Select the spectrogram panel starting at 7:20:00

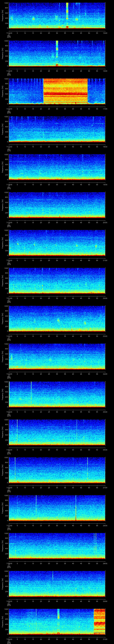[57, 243]
